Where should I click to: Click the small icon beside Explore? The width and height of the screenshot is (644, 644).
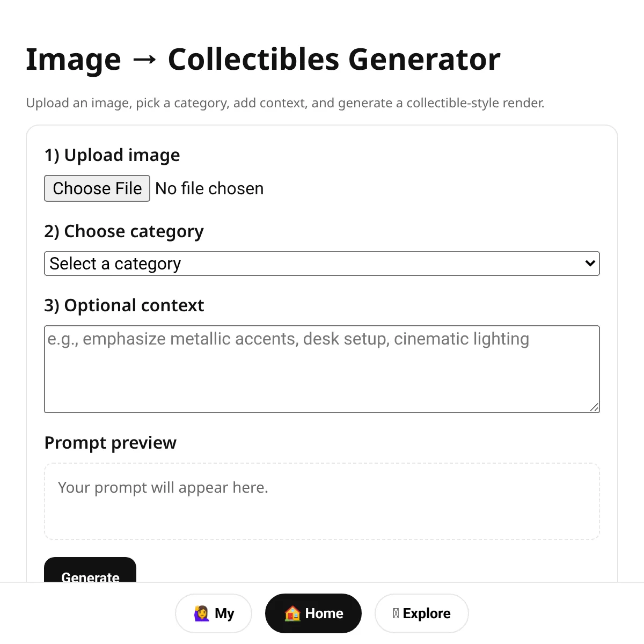(396, 613)
